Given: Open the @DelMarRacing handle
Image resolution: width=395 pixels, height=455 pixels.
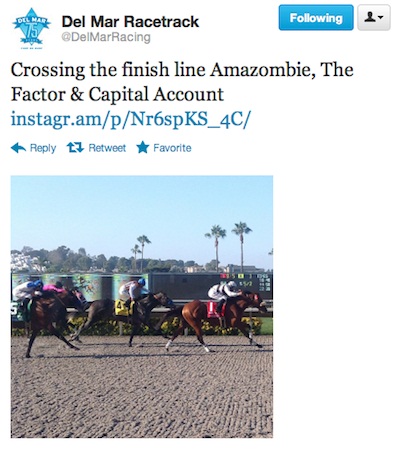Looking at the screenshot, I should pos(106,37).
